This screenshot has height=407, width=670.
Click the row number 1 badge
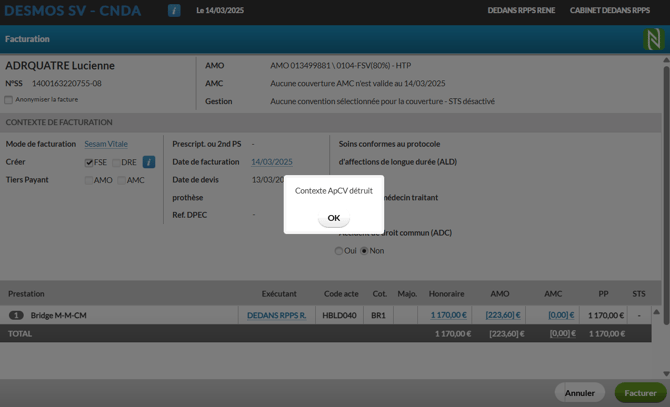16,315
